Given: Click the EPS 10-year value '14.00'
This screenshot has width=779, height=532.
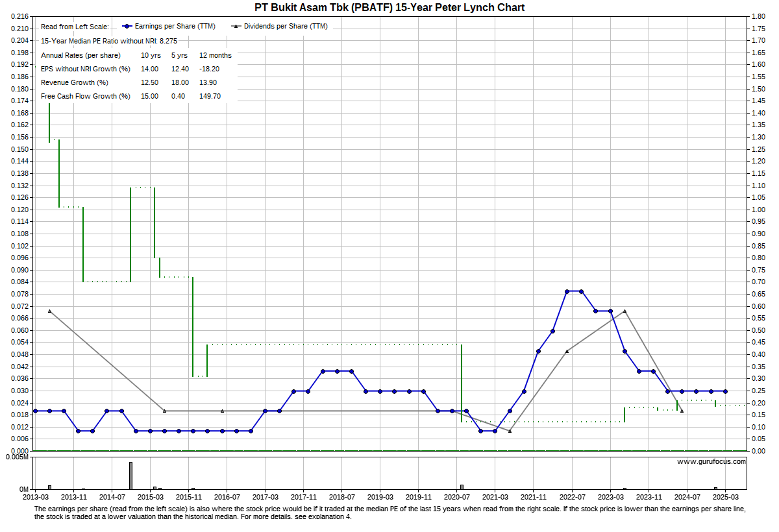Looking at the screenshot, I should [x=149, y=69].
